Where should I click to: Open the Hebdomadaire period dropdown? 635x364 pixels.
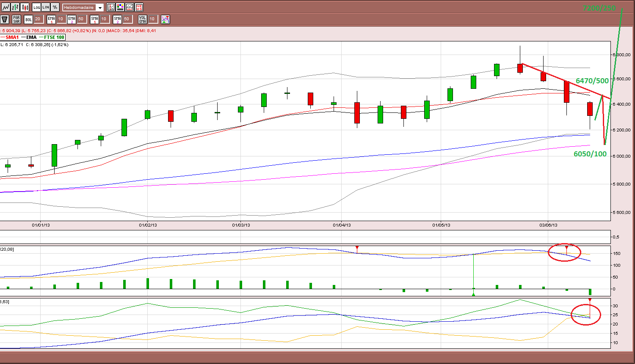point(83,8)
